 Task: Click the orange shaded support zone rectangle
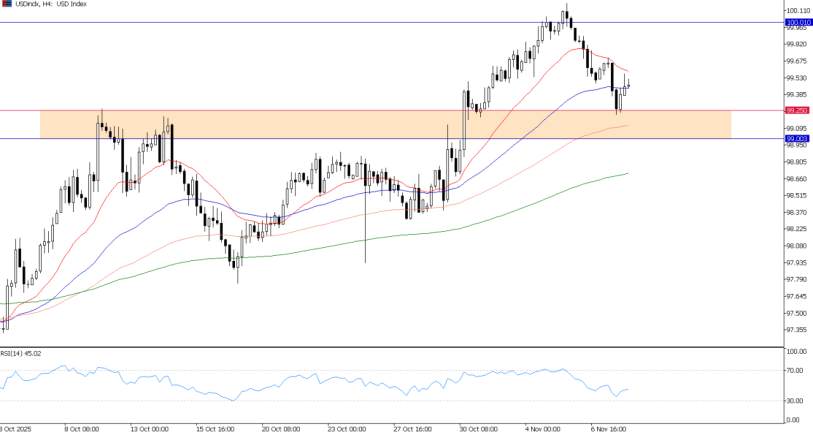point(385,124)
